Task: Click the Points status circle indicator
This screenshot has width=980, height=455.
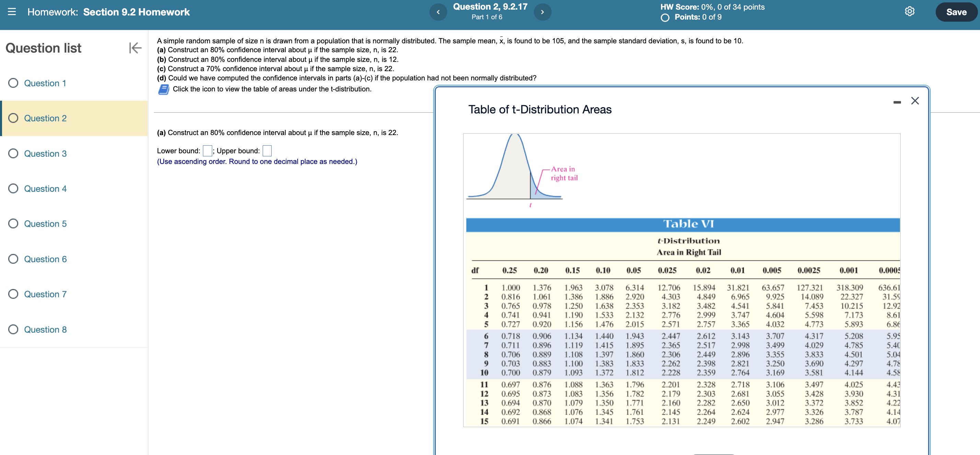Action: click(x=665, y=18)
